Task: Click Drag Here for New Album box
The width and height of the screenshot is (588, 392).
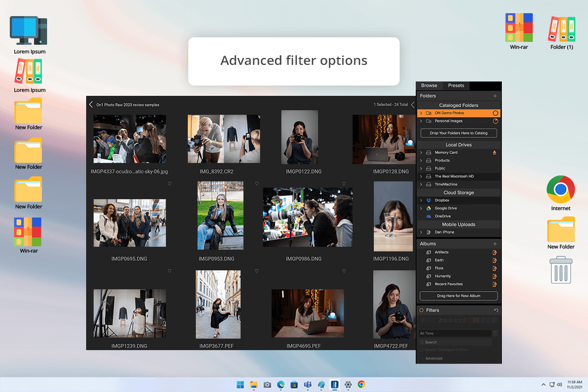Action: 459,296
